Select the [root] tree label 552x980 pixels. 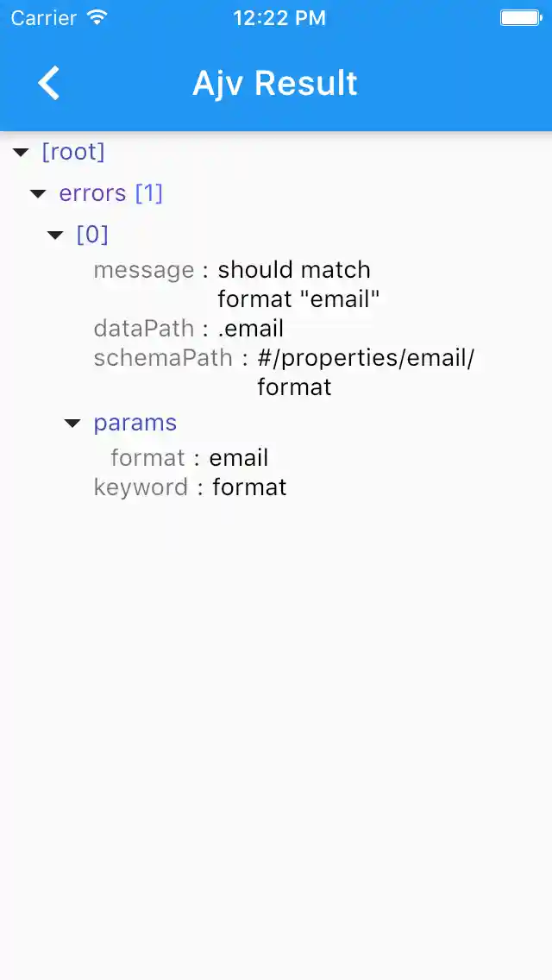pos(73,151)
